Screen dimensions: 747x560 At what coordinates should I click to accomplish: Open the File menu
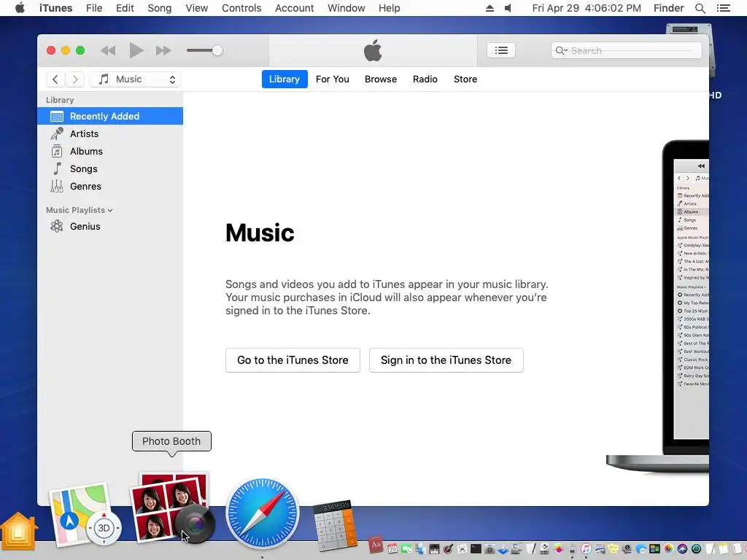(94, 8)
